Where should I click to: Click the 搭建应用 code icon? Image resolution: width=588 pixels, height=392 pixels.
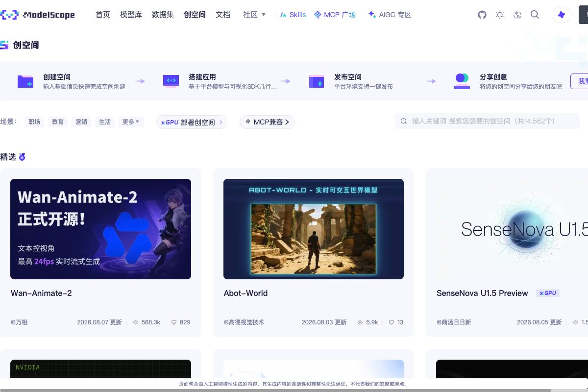[171, 81]
